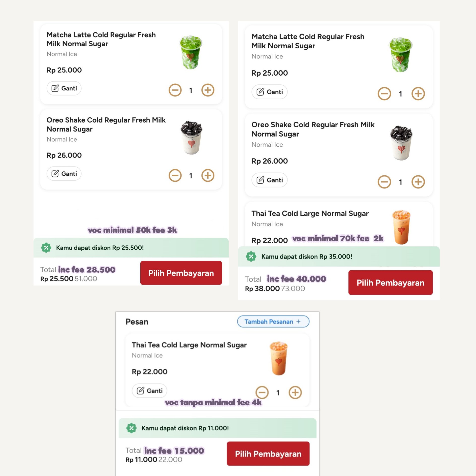Decrease Oreo Shake quantity in left cart
This screenshot has height=476, width=476.
(175, 175)
